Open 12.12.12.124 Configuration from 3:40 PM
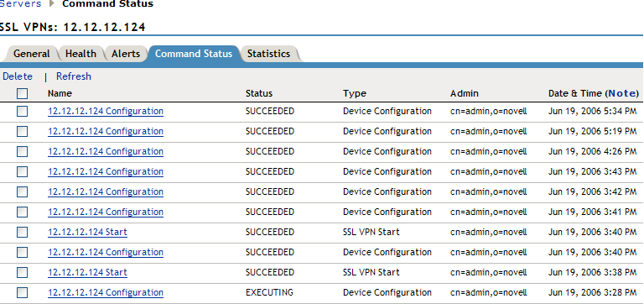 106,252
